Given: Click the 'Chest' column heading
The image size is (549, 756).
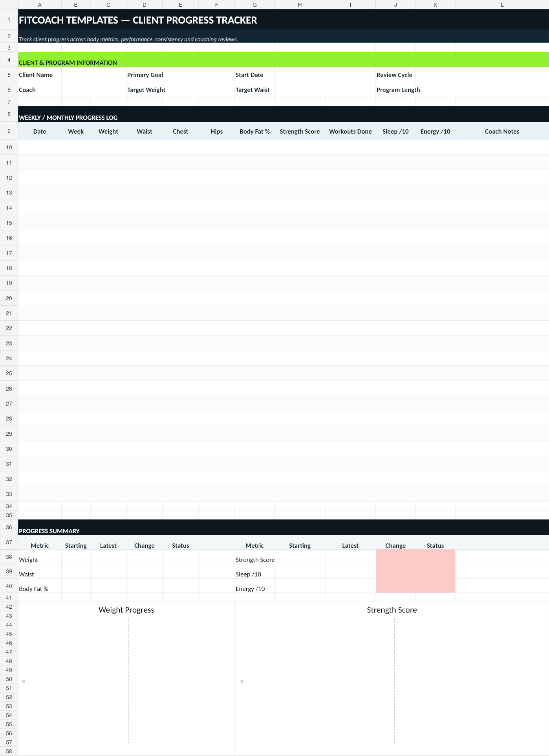Looking at the screenshot, I should click(181, 131).
